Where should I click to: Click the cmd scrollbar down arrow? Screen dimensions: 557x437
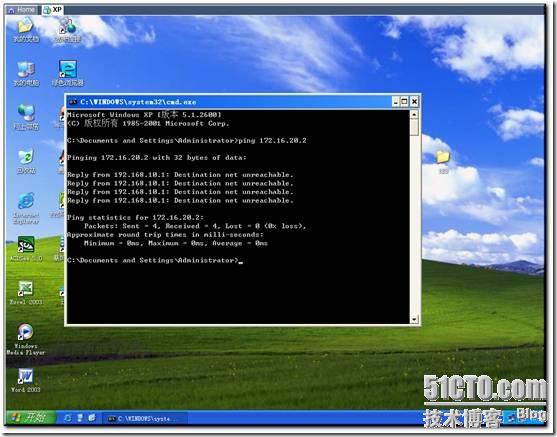click(x=414, y=319)
